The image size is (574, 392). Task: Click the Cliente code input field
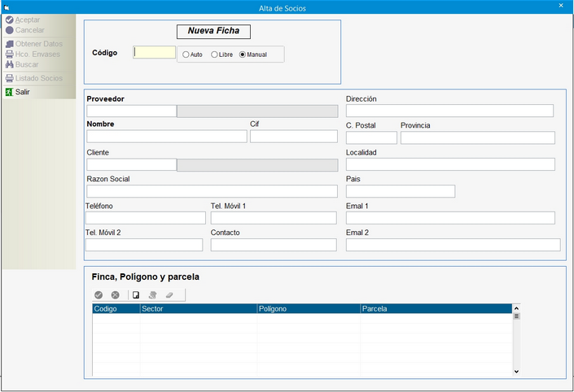point(132,164)
